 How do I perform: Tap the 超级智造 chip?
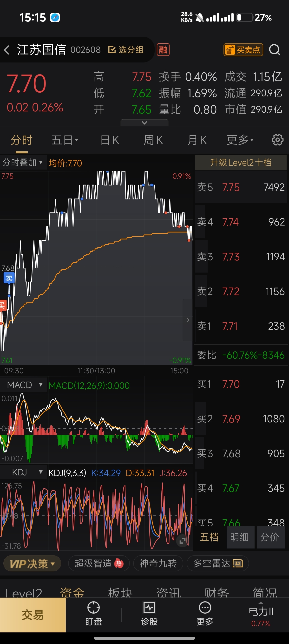click(x=99, y=563)
